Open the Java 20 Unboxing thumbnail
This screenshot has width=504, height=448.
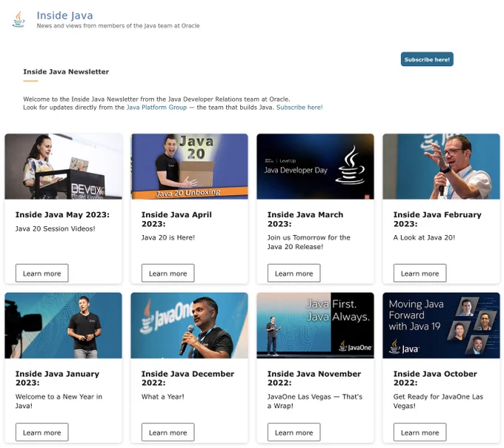[x=189, y=166]
